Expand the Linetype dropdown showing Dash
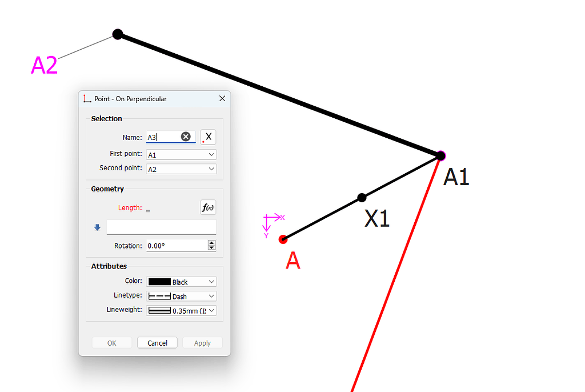This screenshot has height=392, width=585. (181, 296)
